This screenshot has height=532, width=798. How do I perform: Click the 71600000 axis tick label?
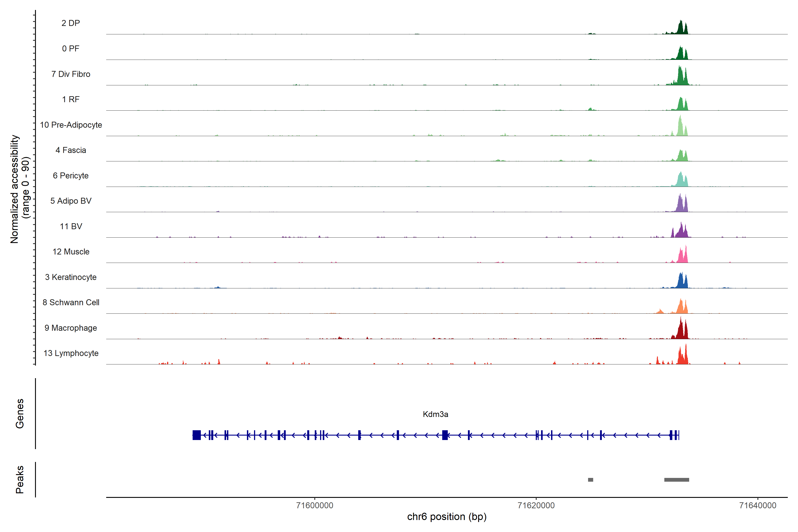coord(315,505)
